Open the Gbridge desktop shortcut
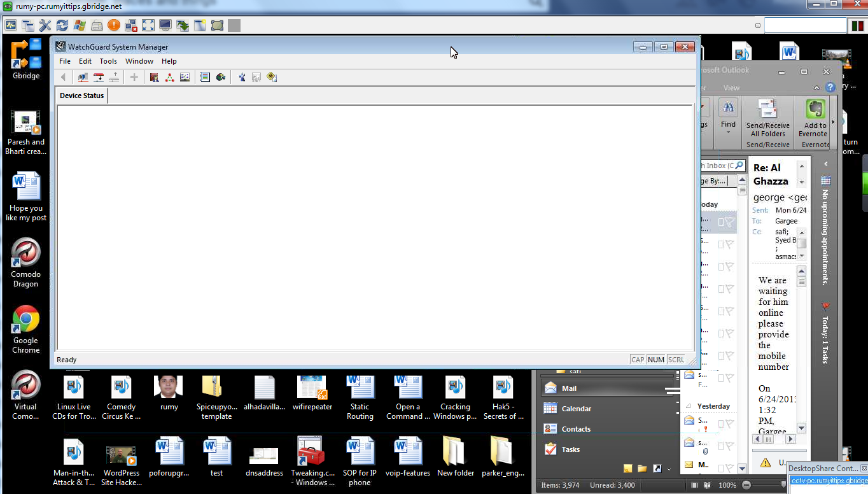 pyautogui.click(x=26, y=59)
